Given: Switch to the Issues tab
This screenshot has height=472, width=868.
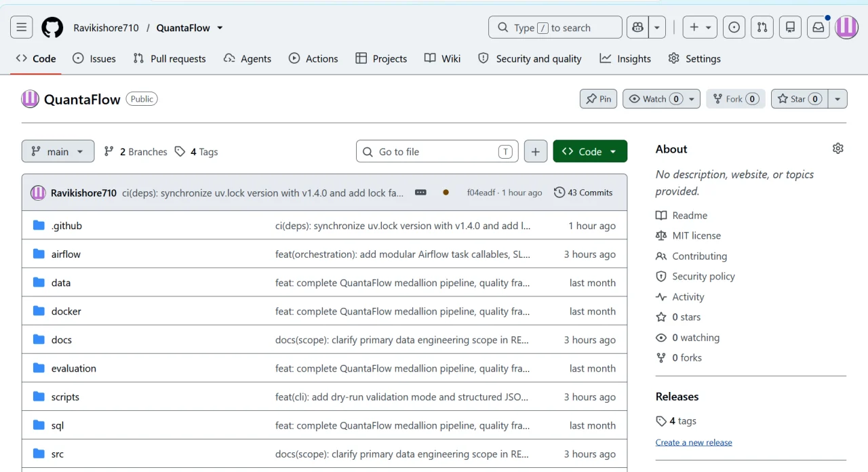Looking at the screenshot, I should [94, 58].
